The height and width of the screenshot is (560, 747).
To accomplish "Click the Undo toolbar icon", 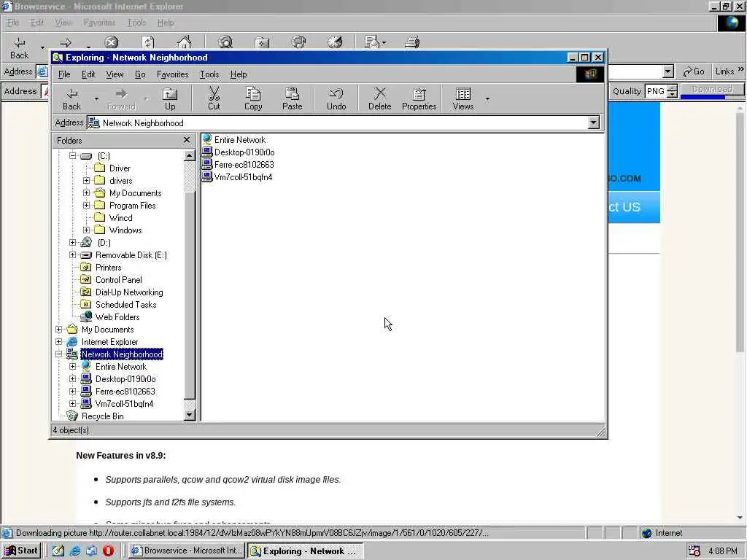I will (x=336, y=98).
